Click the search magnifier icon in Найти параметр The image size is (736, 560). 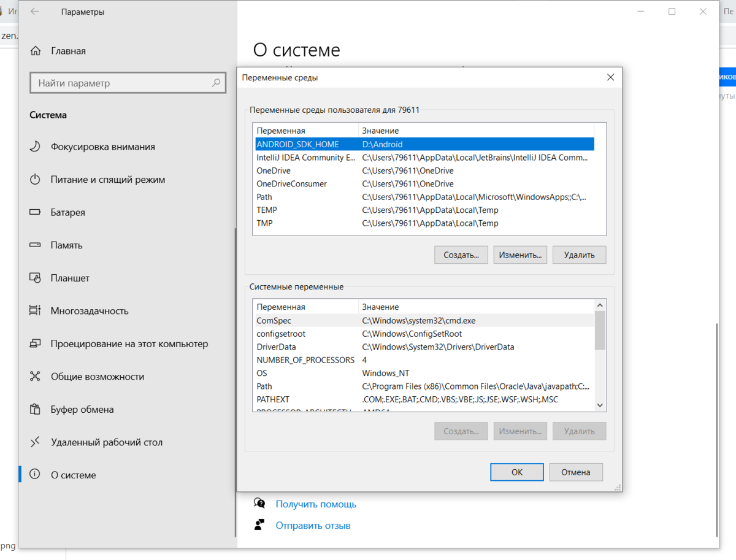pyautogui.click(x=216, y=83)
